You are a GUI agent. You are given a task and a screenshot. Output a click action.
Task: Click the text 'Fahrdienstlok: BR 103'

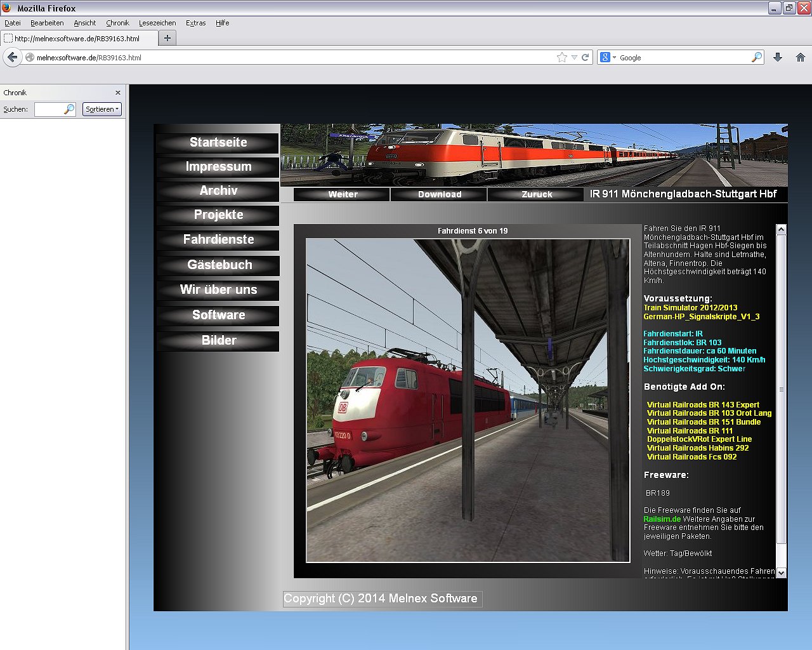point(683,343)
